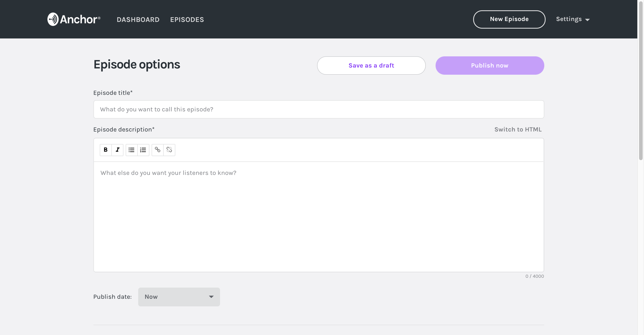Viewport: 644px width, 335px height.
Task: Switch to HTML editor mode
Action: tap(518, 129)
